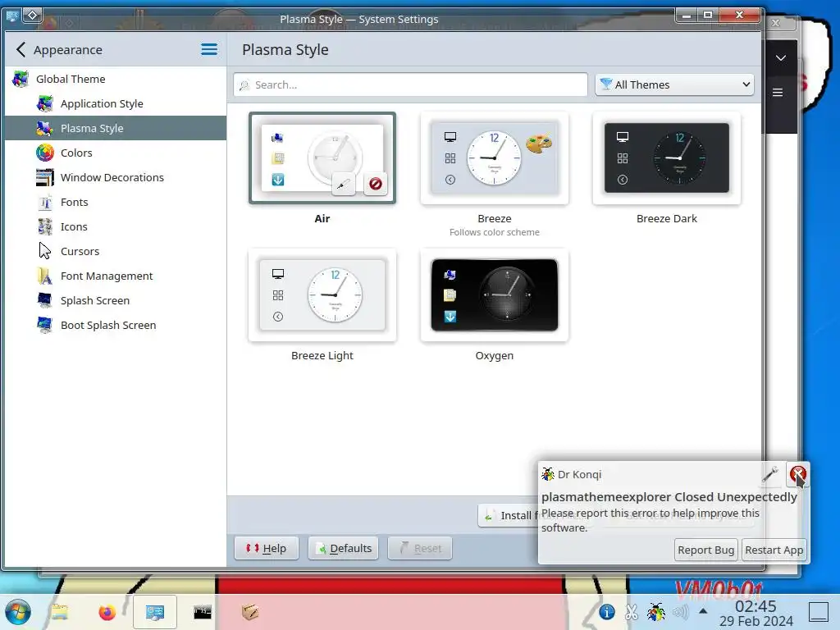Close the Dr Konqi notification
Viewport: 840px width, 630px height.
coord(797,474)
